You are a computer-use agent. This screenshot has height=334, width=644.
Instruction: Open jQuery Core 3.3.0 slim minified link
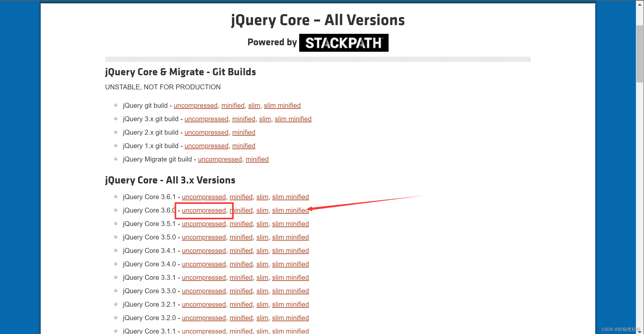click(x=290, y=291)
